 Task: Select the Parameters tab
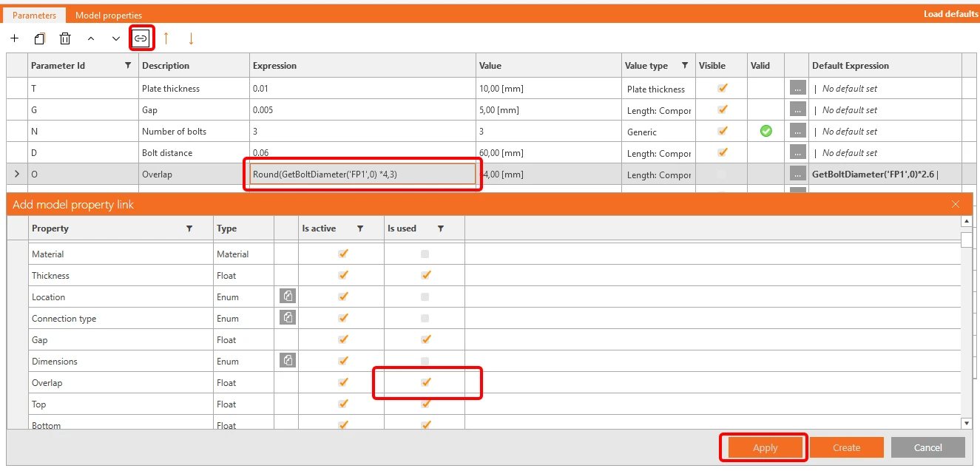click(34, 15)
